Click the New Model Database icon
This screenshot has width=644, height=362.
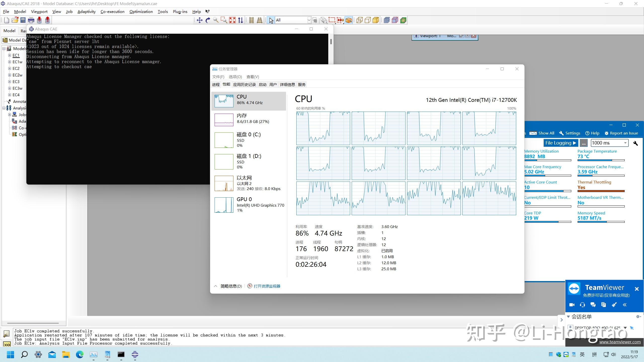tap(7, 20)
